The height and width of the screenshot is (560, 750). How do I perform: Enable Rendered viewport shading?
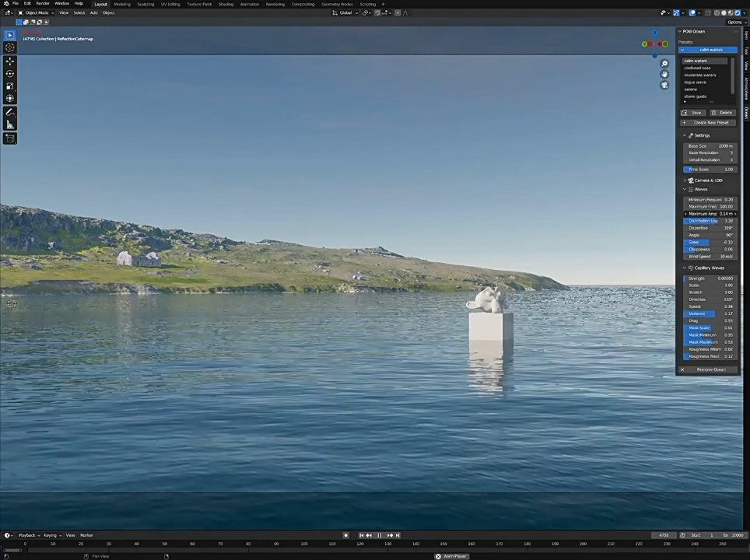click(737, 13)
